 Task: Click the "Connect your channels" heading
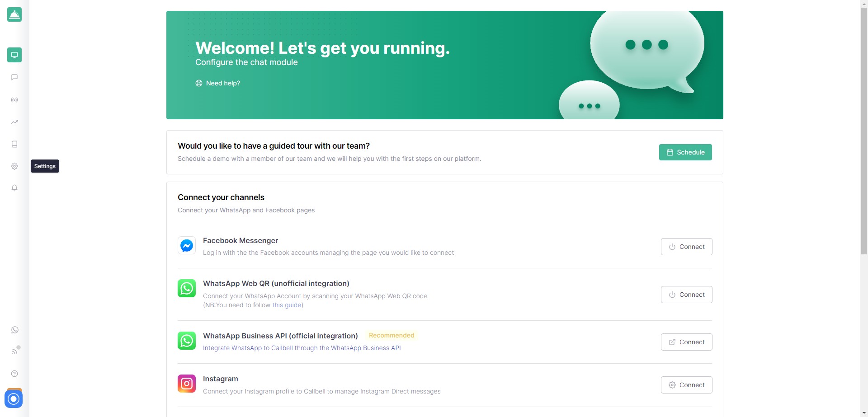tap(221, 197)
